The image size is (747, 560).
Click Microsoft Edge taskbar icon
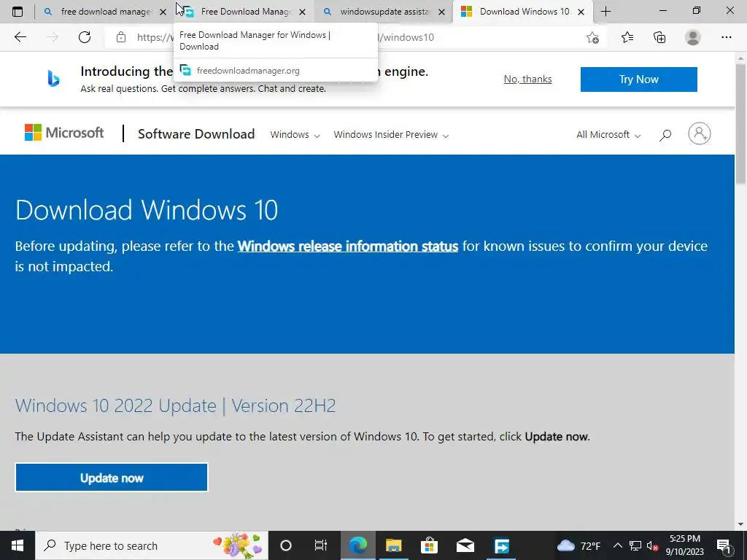coord(357,545)
